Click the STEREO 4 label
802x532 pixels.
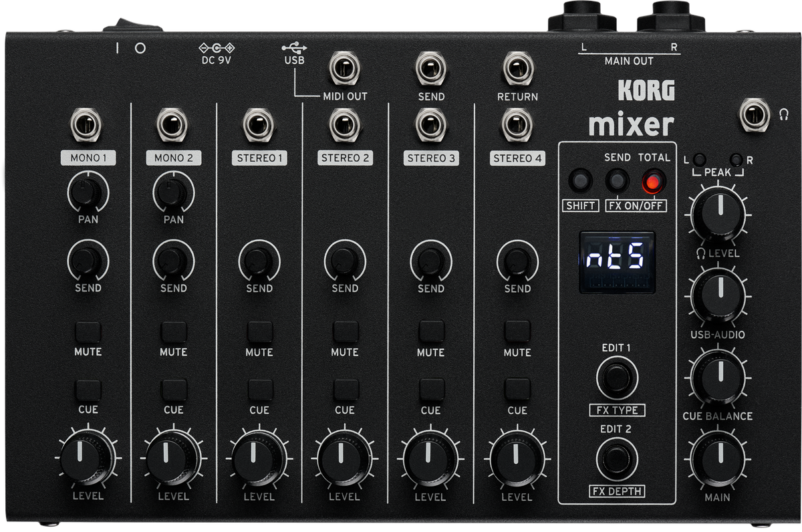(517, 158)
